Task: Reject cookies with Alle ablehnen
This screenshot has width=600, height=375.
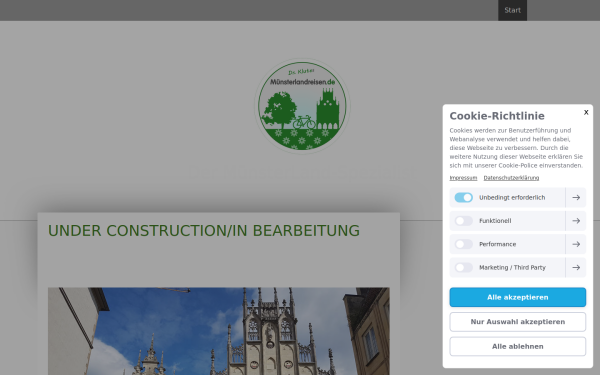Action: point(517,346)
